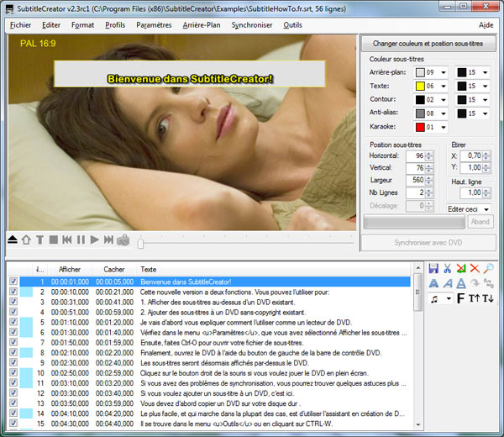Screen dimensions: 504x437
Task: Toggle checkbox of row 2 'Cette nouvelle version'
Action: (13, 292)
